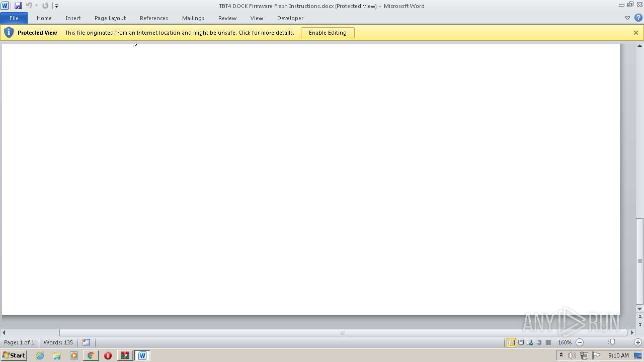Open WinRAR from the taskbar
This screenshot has height=362, width=644.
[x=125, y=355]
